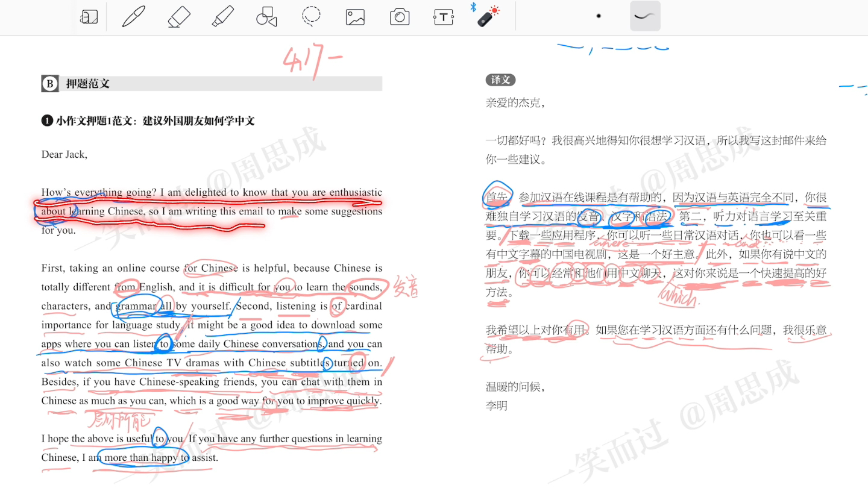Click the 译文 label badge
This screenshot has height=488, width=868.
point(500,80)
